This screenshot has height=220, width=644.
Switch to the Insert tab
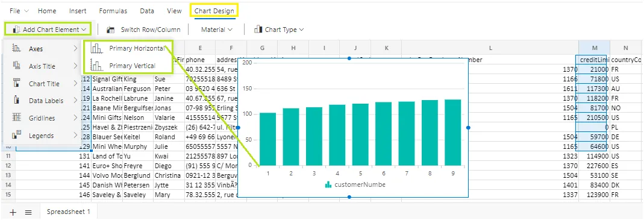[x=78, y=11]
